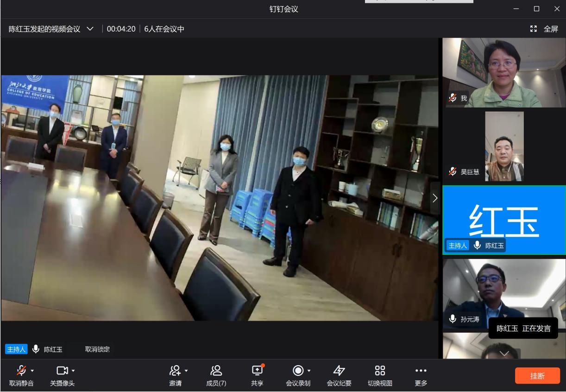Open recording options dropdown arrow
This screenshot has height=392, width=566.
pos(309,371)
